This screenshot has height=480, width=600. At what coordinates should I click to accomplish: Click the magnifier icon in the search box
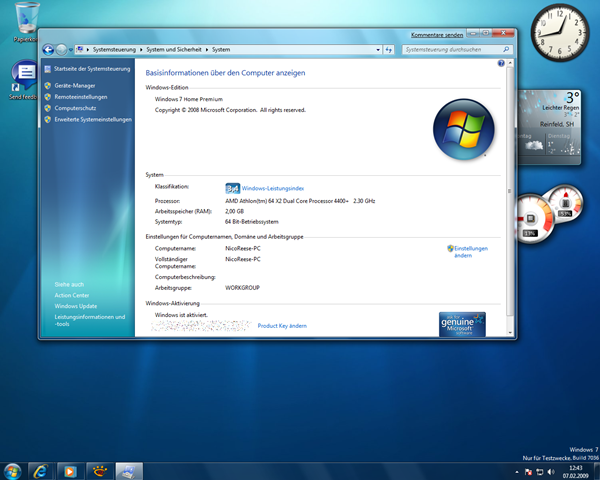coord(506,49)
